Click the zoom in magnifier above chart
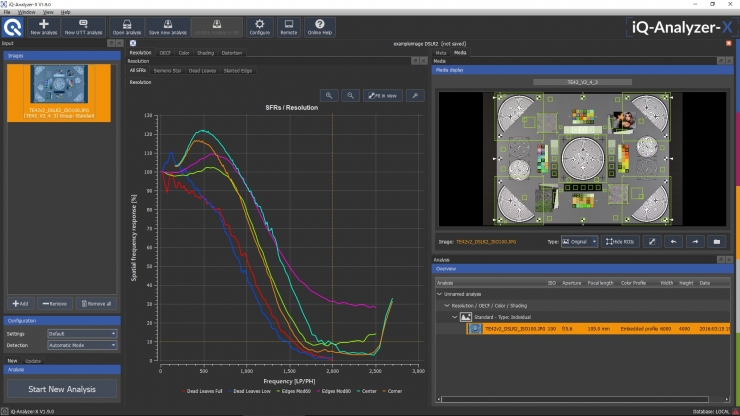The height and width of the screenshot is (416, 740). click(x=329, y=95)
